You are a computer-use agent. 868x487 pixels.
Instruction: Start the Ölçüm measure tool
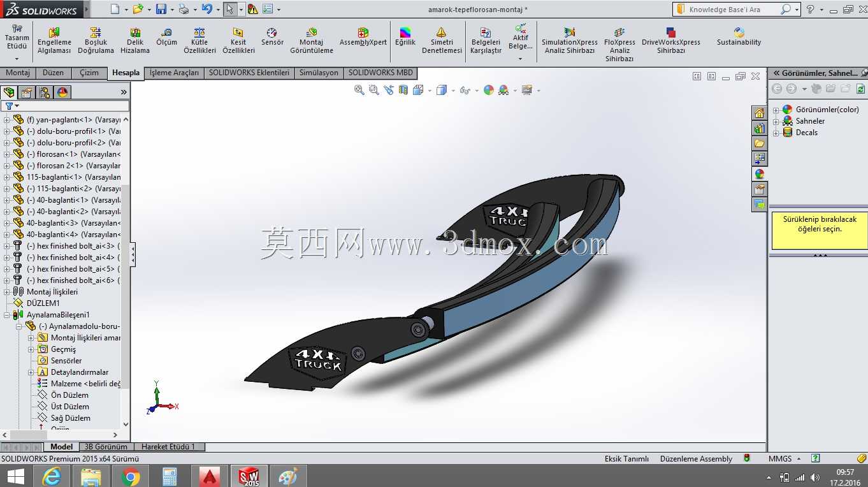[x=167, y=37]
